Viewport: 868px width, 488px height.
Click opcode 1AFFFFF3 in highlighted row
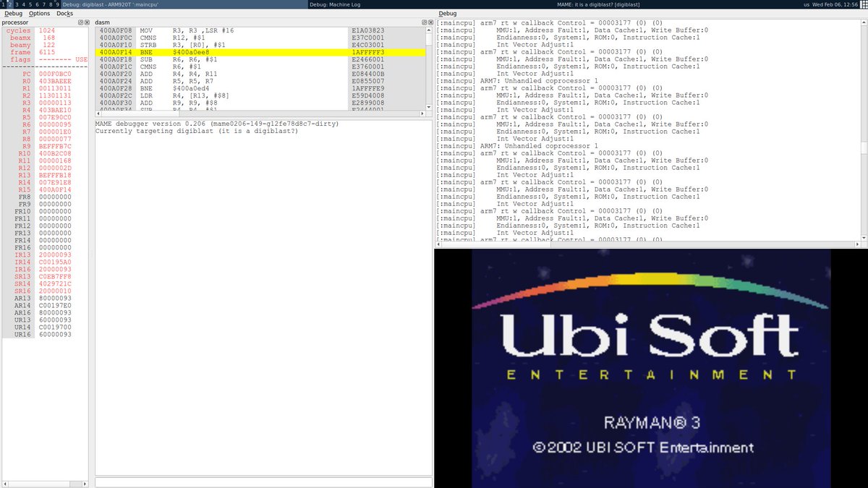(367, 53)
